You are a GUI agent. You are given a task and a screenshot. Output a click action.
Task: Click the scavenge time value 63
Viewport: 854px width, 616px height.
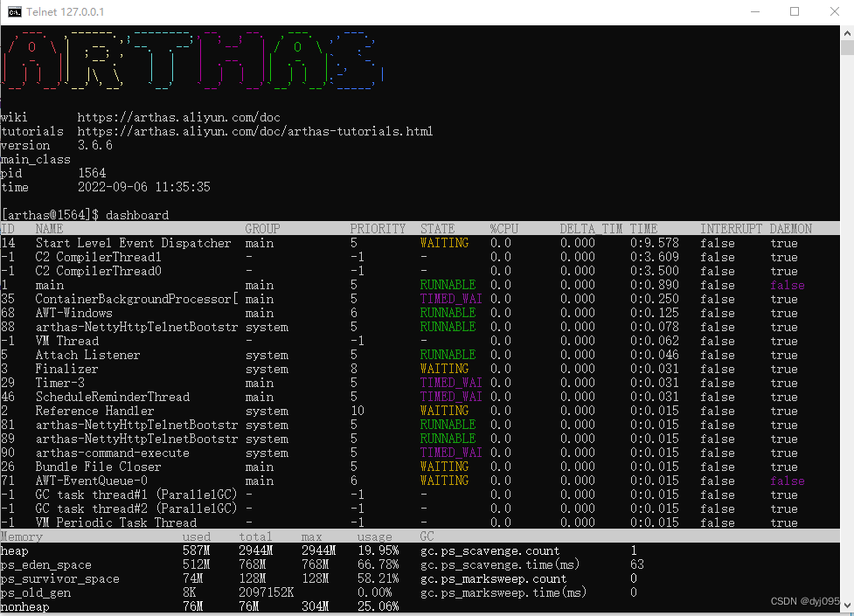(637, 565)
